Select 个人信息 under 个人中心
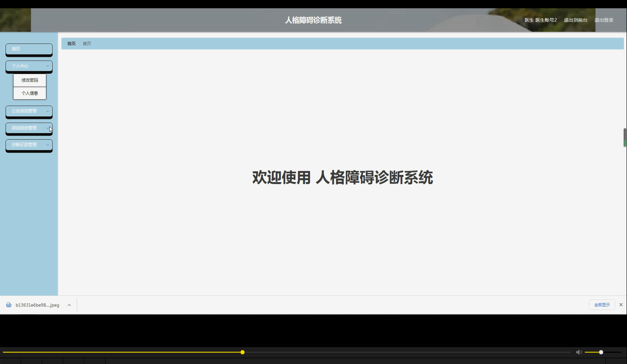This screenshot has height=364, width=627. pyautogui.click(x=29, y=93)
